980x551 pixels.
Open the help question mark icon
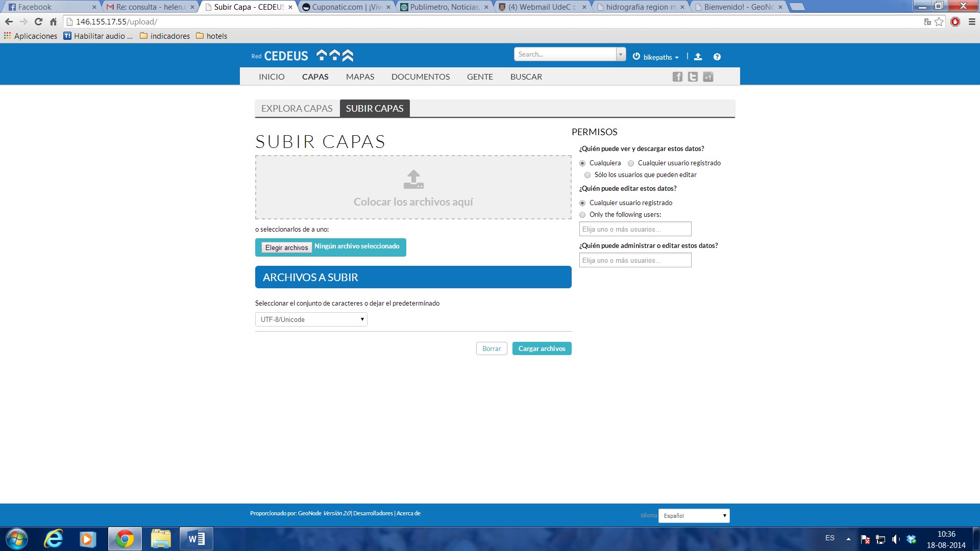point(717,57)
